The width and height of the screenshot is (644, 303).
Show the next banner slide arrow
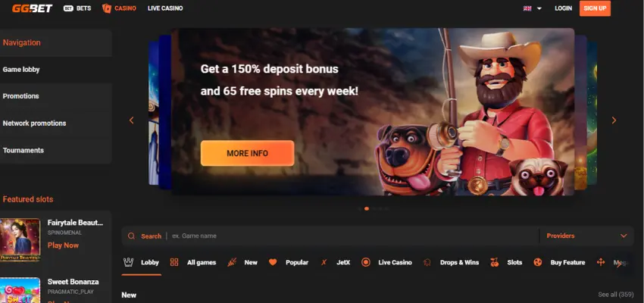click(614, 120)
